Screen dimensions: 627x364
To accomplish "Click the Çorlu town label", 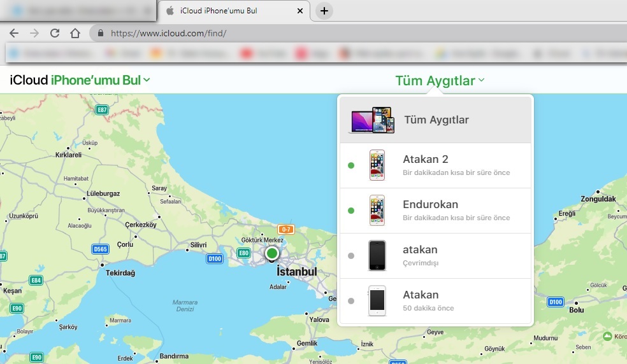I will click(x=125, y=244).
